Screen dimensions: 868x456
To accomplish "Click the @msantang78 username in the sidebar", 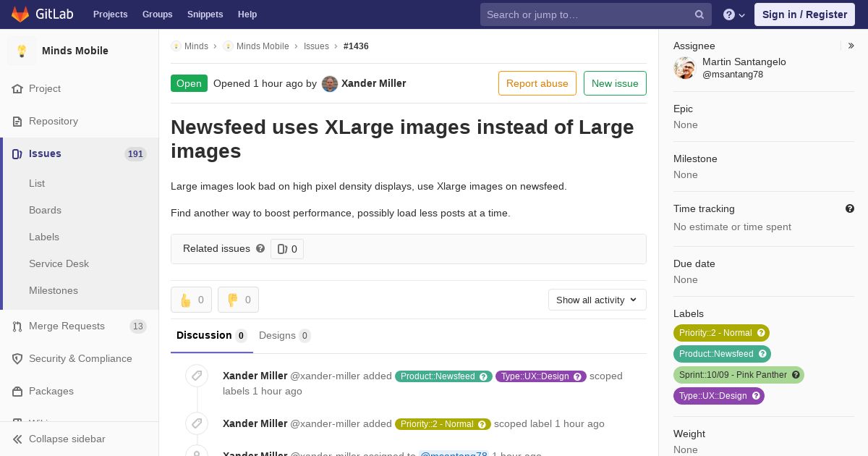I will click(733, 75).
